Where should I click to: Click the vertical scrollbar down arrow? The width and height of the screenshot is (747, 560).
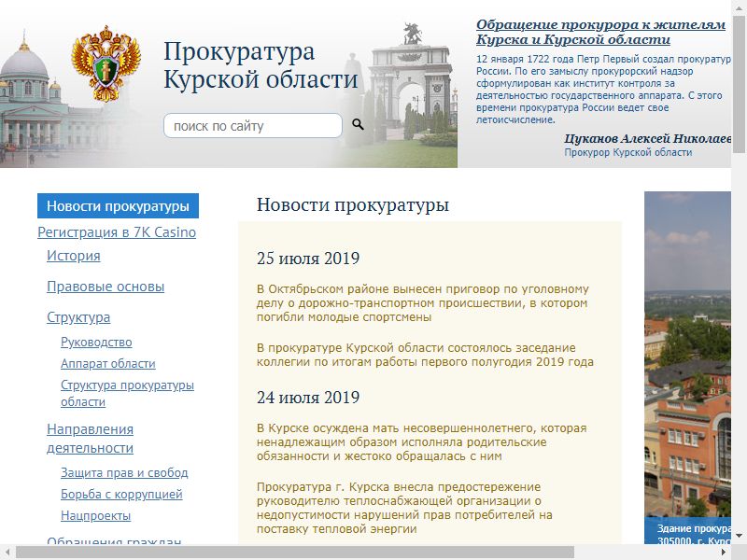coord(740,536)
